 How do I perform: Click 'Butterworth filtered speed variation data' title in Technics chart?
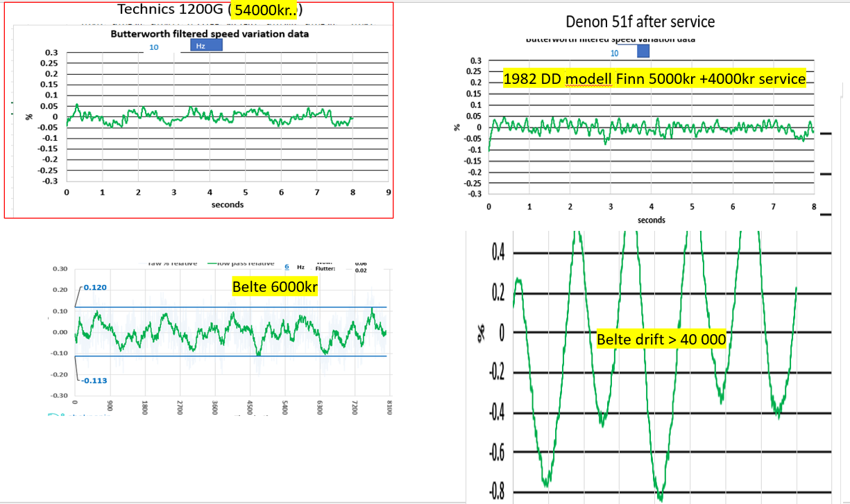pos(210,33)
